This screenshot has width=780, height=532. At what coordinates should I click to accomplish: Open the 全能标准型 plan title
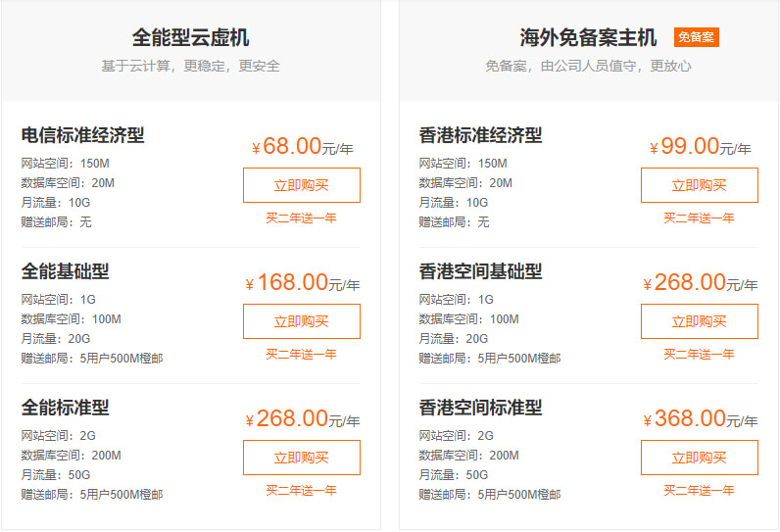tap(66, 408)
